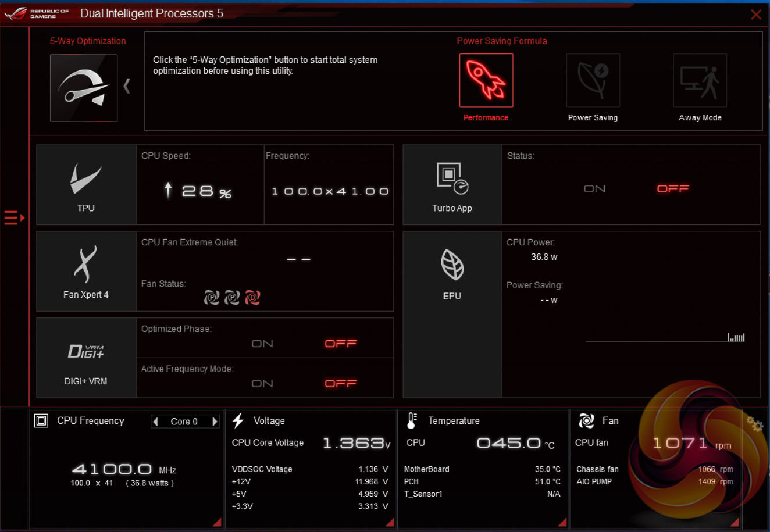
Task: Click the red fan status icon
Action: tap(252, 298)
